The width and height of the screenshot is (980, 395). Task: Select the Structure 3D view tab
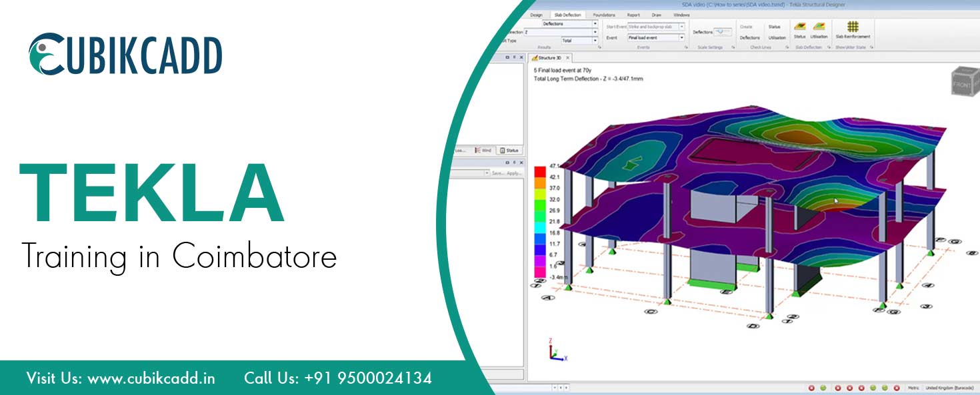point(549,58)
